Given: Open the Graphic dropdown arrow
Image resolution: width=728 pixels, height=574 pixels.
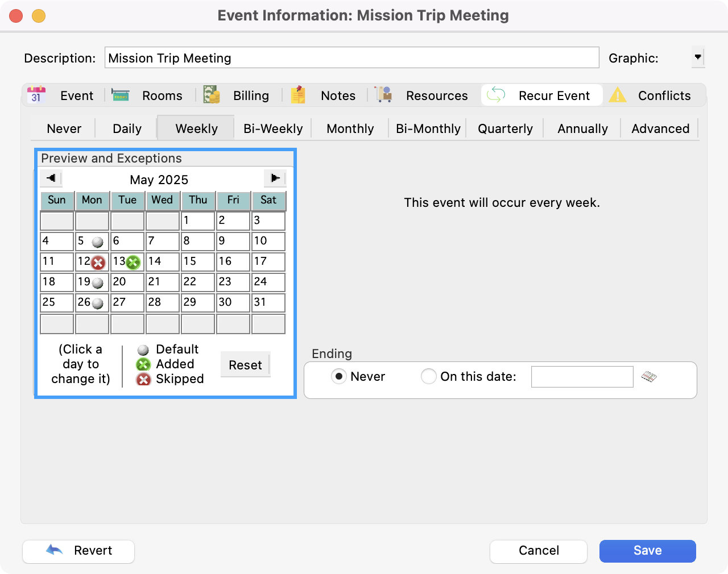Looking at the screenshot, I should point(698,57).
